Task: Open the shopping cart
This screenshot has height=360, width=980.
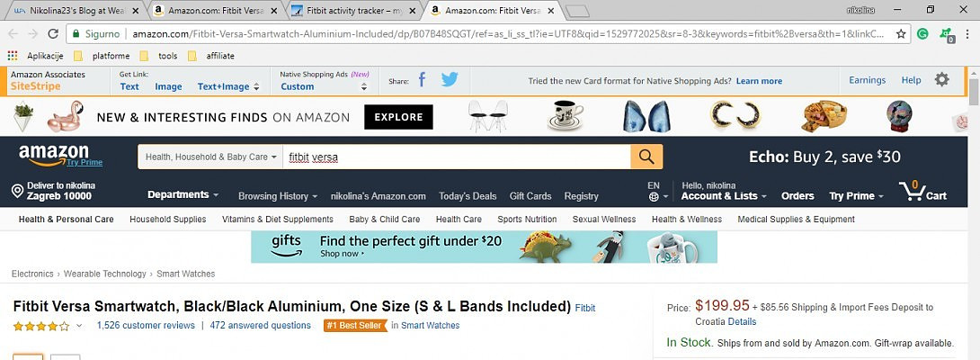Action: pos(922,192)
